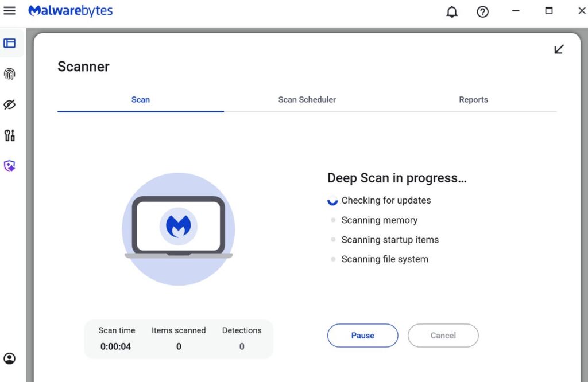This screenshot has height=382, width=588.
Task: Click the Scanner heading
Action: click(83, 67)
